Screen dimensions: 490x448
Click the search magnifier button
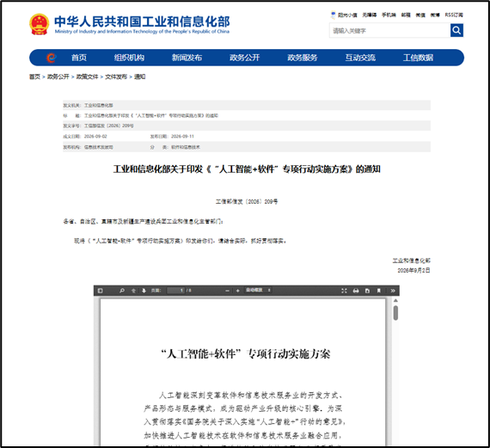pos(456,30)
